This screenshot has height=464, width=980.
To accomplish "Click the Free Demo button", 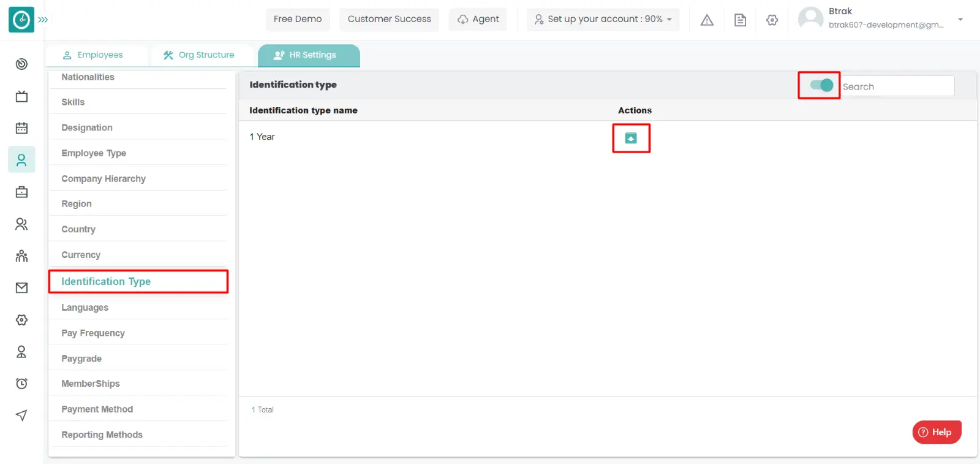I will tap(297, 19).
